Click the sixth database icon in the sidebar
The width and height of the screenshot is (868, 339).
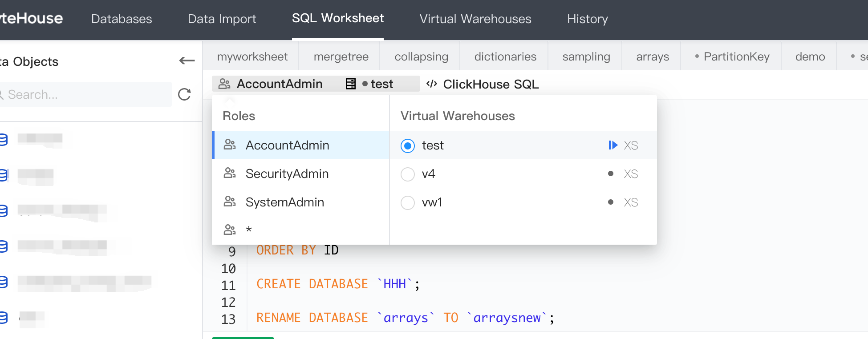click(x=4, y=318)
